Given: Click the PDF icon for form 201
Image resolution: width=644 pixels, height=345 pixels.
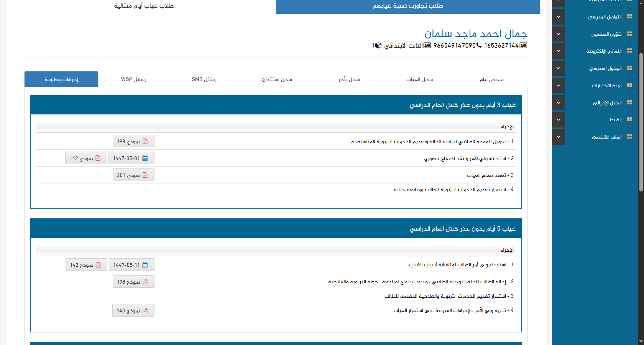Looking at the screenshot, I should tap(145, 175).
